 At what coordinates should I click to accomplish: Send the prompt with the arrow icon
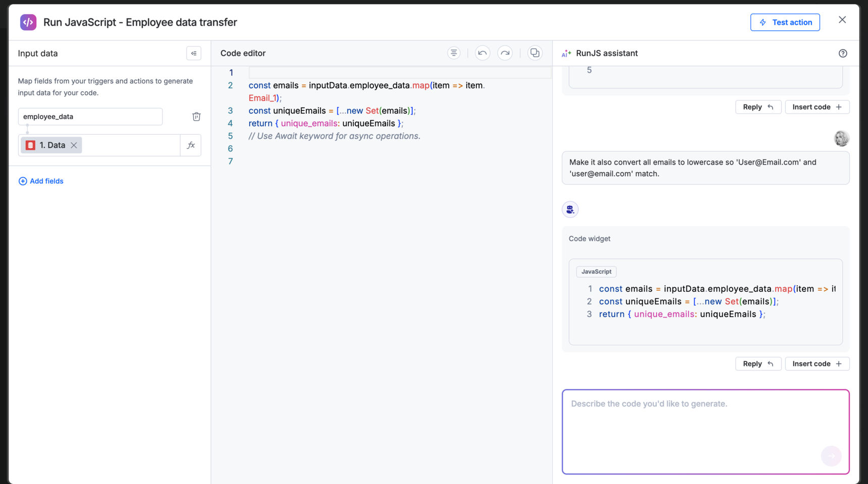831,456
